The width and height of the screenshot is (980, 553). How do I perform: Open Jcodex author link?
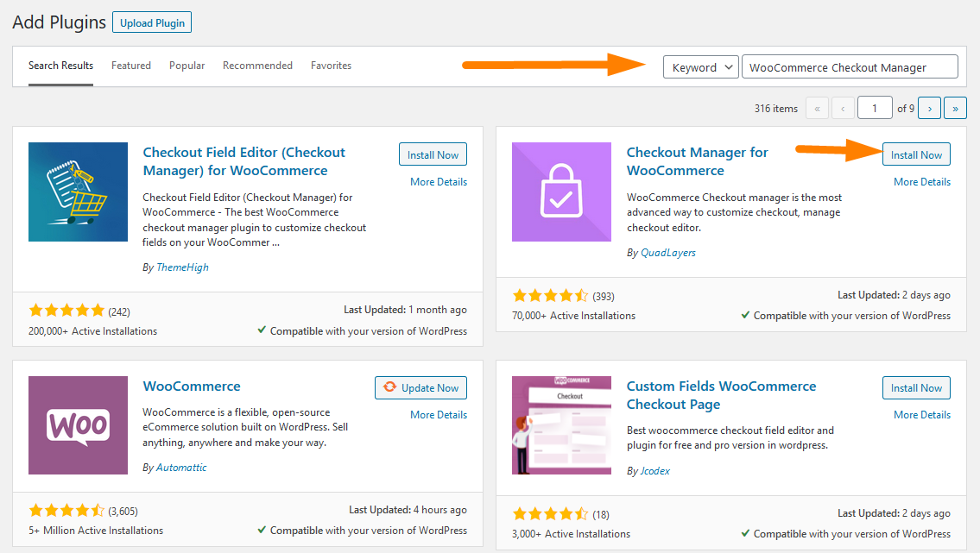point(655,471)
